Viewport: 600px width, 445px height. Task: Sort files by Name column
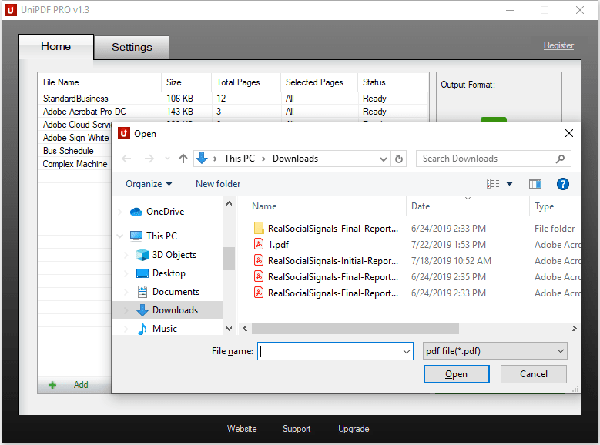click(264, 206)
